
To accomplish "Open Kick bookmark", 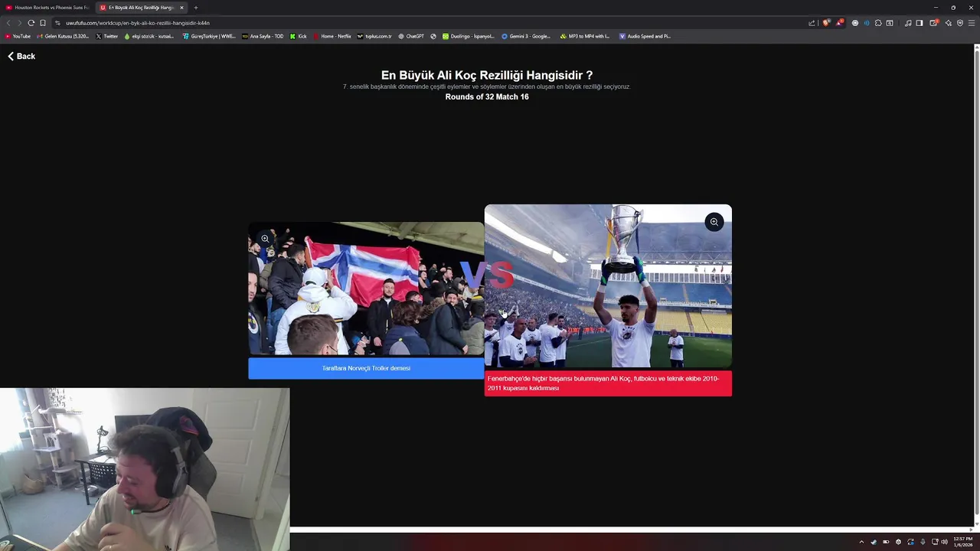I will [299, 36].
